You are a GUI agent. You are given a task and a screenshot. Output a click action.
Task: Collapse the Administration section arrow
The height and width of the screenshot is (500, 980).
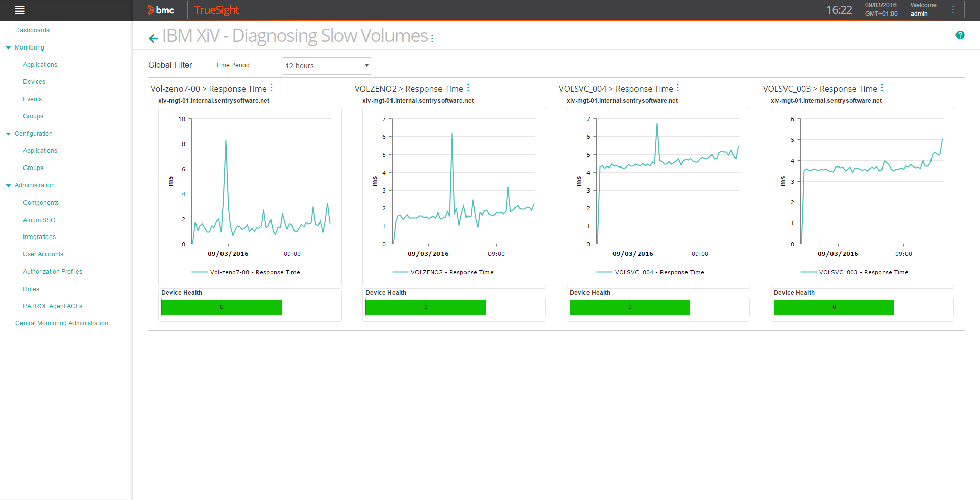point(8,185)
